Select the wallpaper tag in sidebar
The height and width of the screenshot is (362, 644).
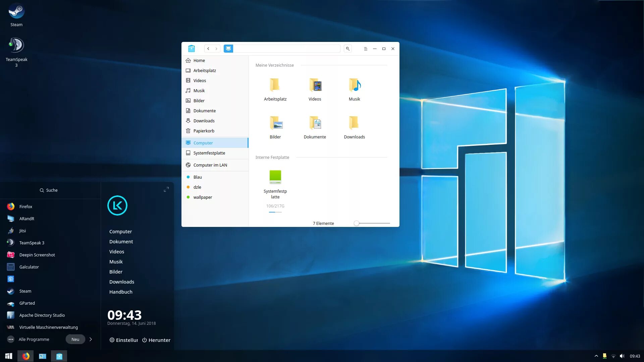(203, 197)
